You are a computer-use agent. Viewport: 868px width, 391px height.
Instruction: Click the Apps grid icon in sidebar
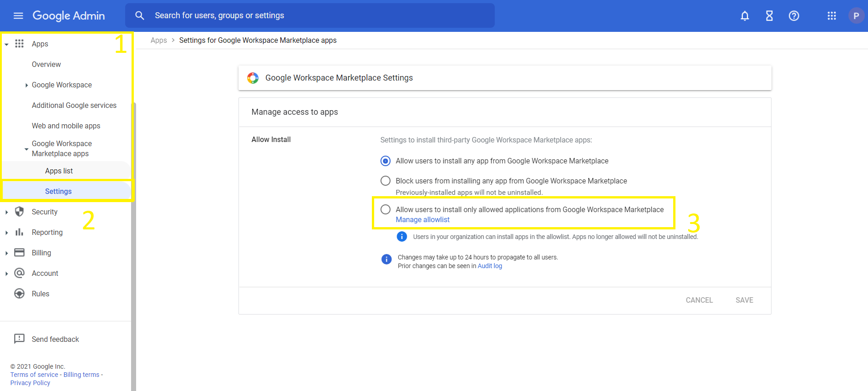(x=19, y=44)
